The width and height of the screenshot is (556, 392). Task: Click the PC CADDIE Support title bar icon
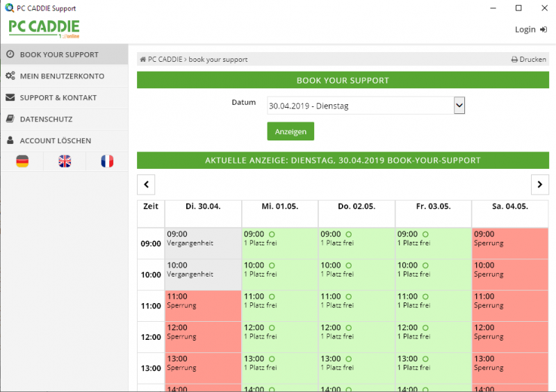coord(9,8)
